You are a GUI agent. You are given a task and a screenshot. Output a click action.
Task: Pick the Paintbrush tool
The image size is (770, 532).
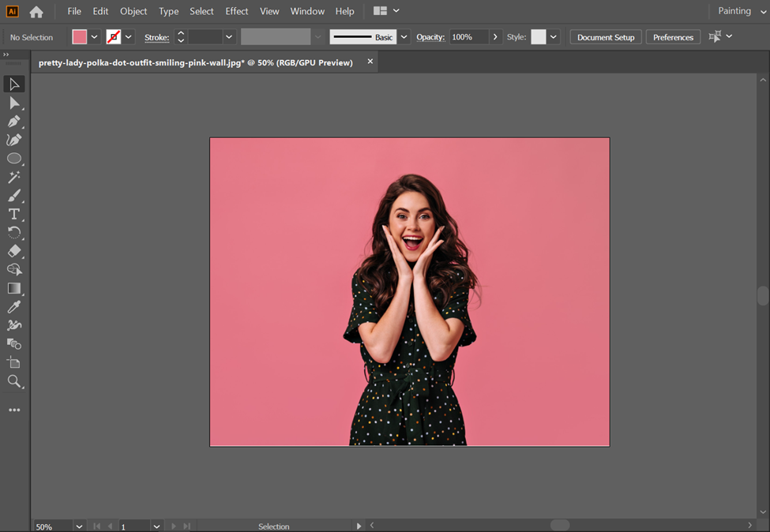point(14,196)
